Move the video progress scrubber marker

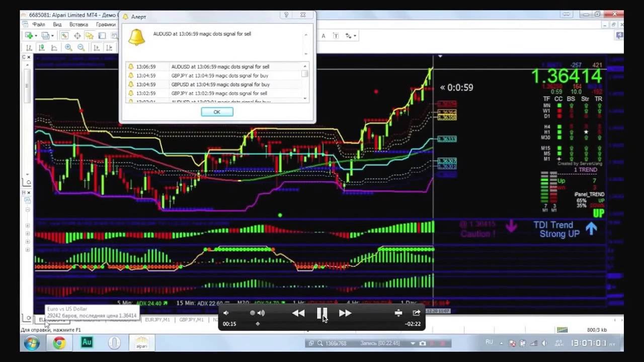[x=258, y=324]
